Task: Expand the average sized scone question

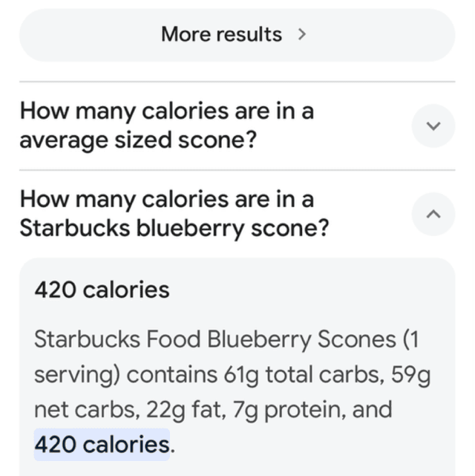Action: 433,125
